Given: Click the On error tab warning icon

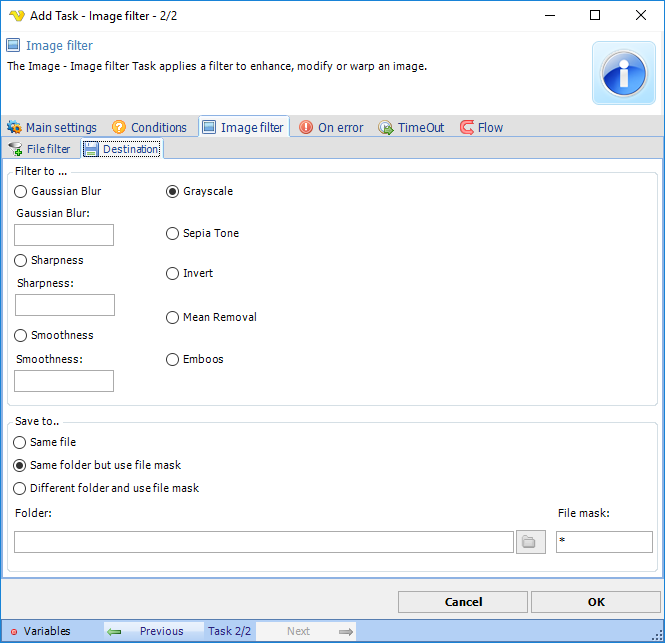Looking at the screenshot, I should click(306, 127).
